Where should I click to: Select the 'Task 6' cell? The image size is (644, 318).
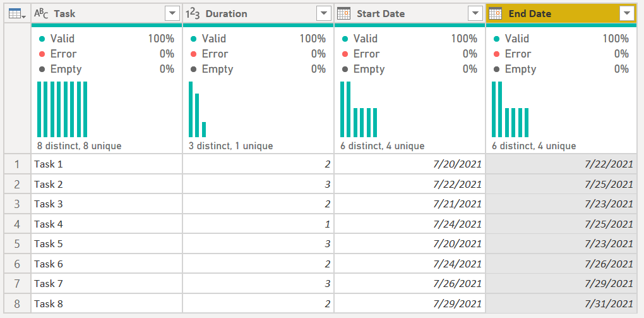pos(107,264)
